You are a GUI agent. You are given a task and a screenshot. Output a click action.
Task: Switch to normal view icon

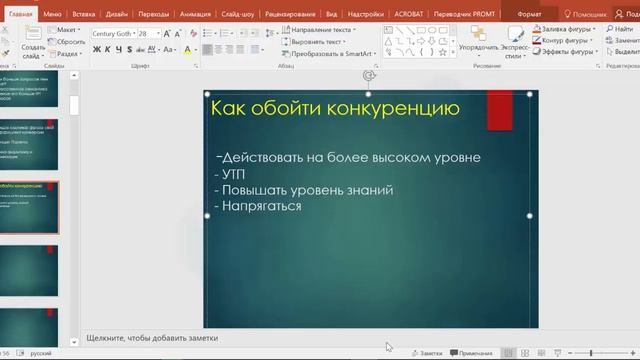(x=508, y=353)
